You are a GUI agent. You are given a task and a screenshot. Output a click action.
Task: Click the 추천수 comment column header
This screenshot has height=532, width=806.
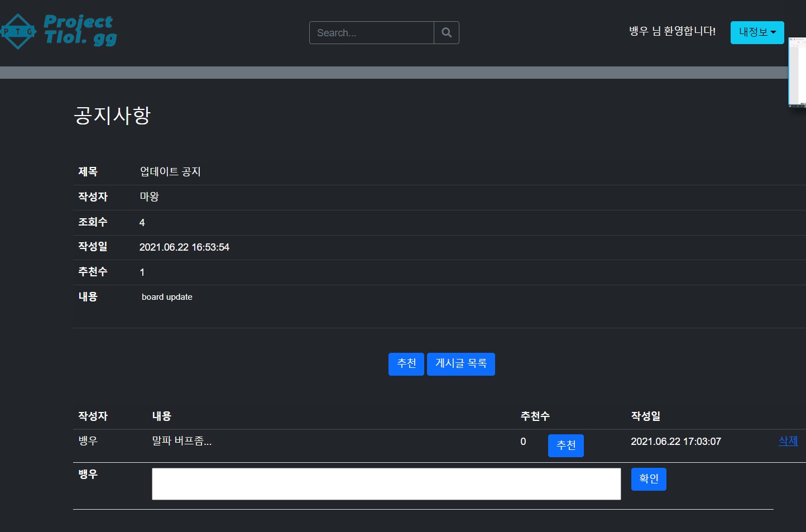click(535, 416)
